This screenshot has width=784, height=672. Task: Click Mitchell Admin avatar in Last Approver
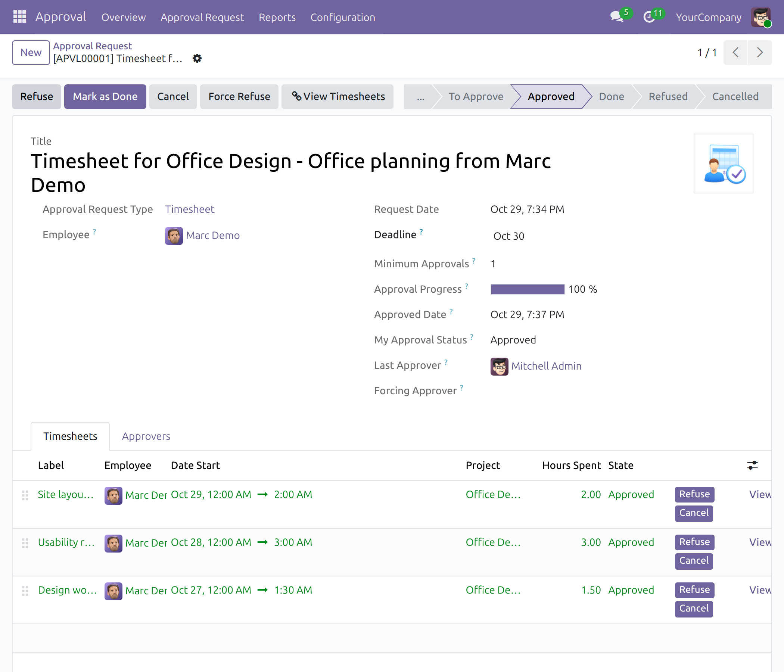(499, 366)
